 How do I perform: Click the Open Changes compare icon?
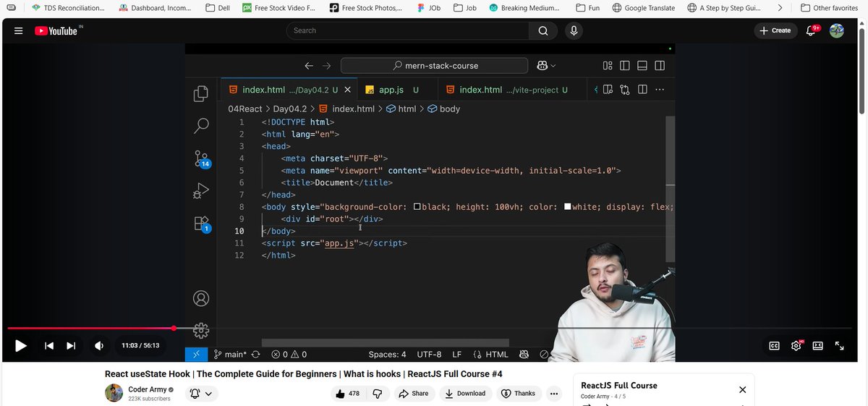coord(624,90)
